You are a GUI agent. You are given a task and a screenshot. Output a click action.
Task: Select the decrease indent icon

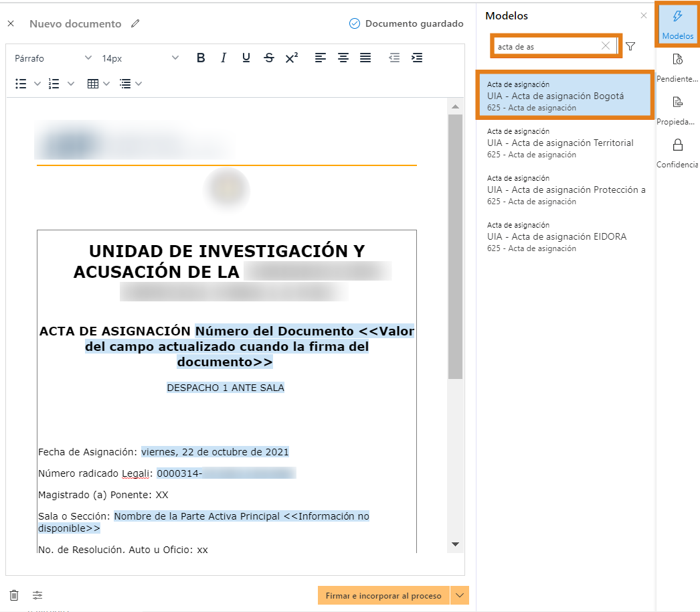(x=394, y=58)
